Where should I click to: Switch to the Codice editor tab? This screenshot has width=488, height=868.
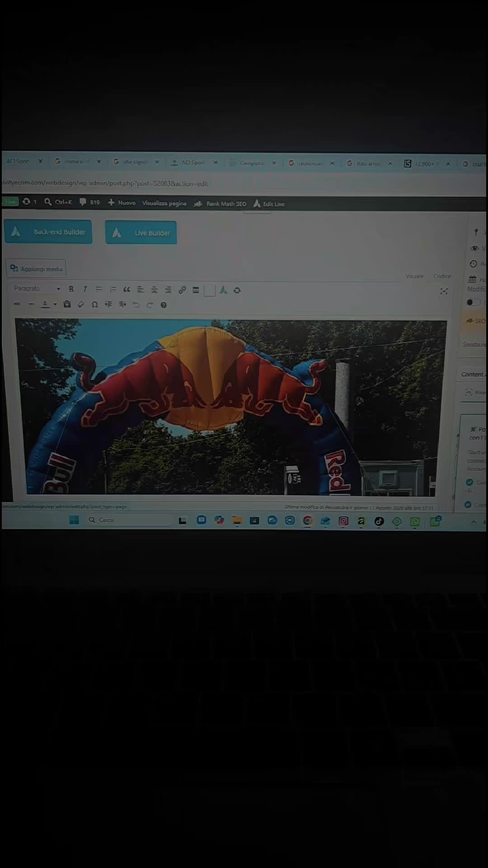click(442, 276)
